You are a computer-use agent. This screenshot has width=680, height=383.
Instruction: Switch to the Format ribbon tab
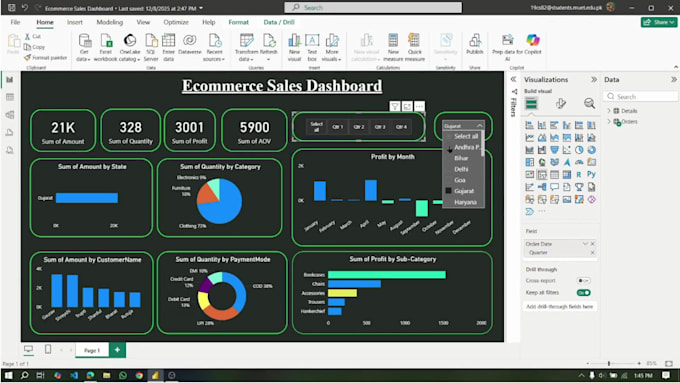coord(239,22)
